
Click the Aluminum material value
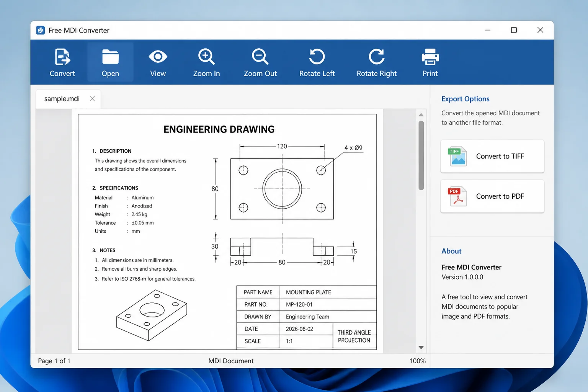(142, 198)
